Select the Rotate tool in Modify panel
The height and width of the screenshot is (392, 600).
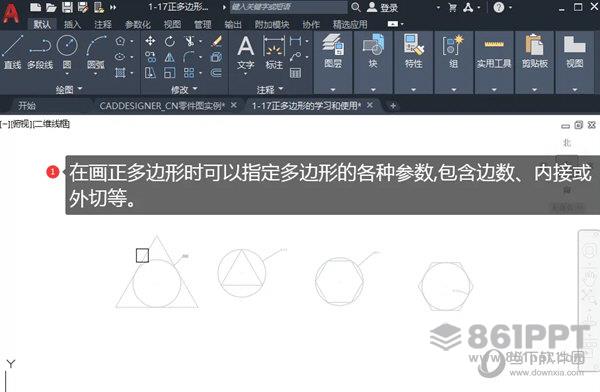[170, 41]
